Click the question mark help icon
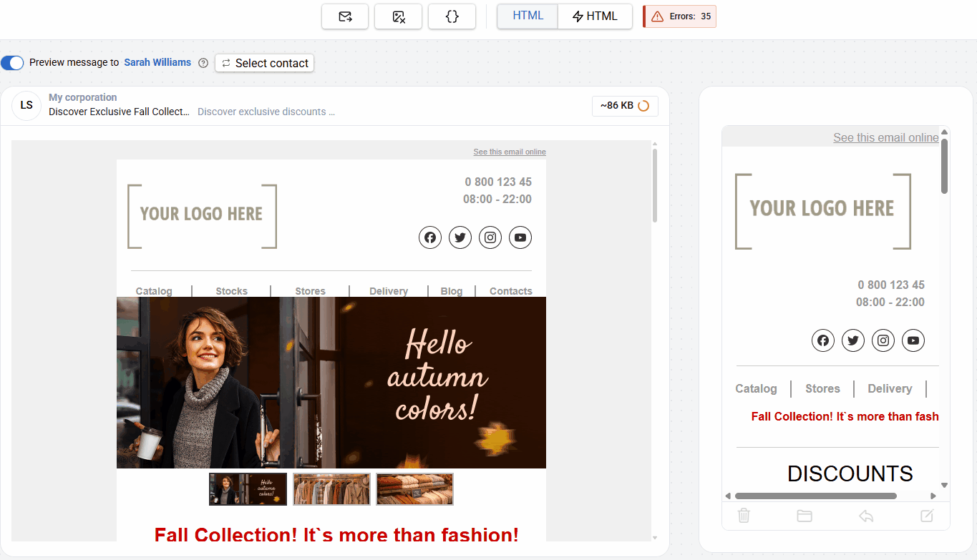977x560 pixels. 203,63
